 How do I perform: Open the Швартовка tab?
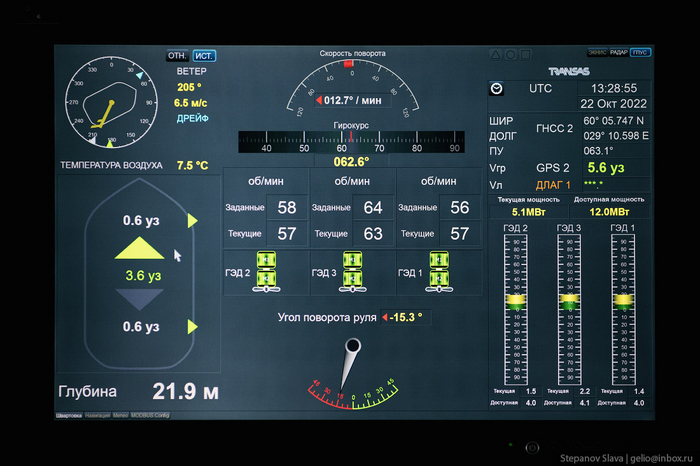click(x=68, y=414)
